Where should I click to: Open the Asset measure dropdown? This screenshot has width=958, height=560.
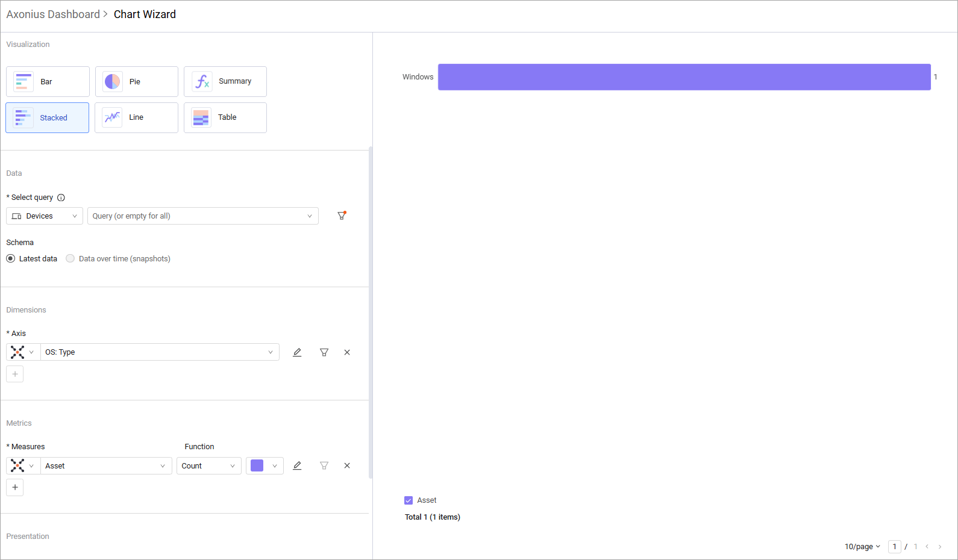[106, 465]
